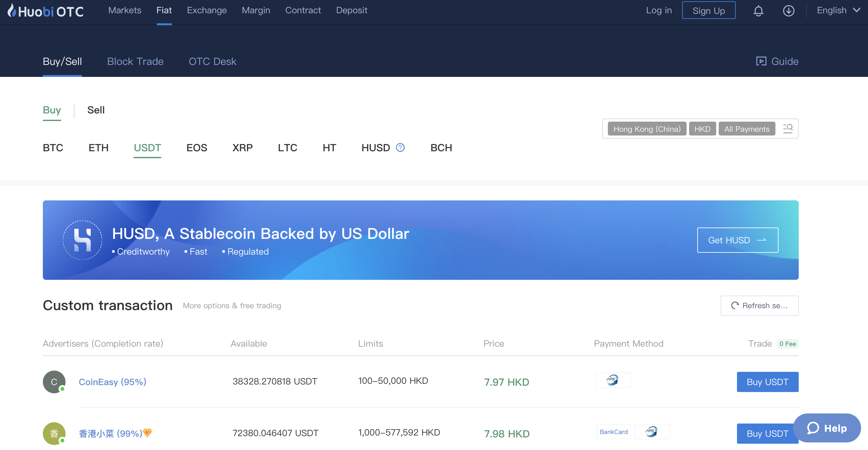
Task: Click the Help chat bubble icon
Action: click(x=813, y=428)
